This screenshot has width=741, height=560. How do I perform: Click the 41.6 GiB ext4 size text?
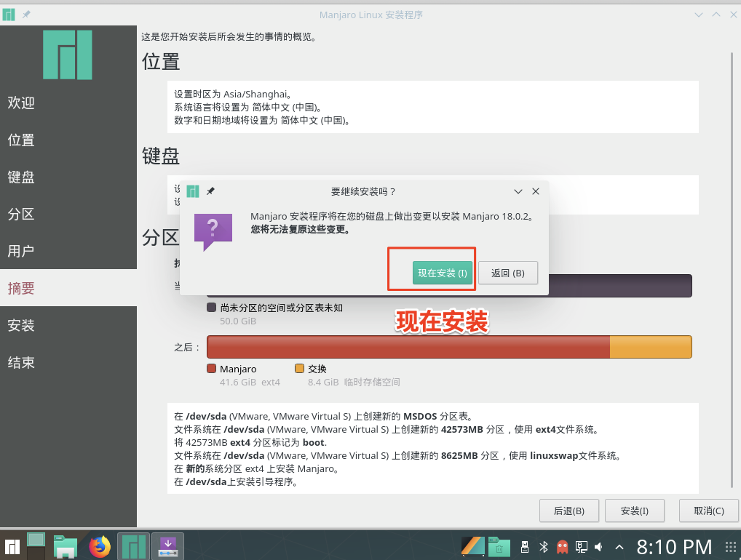[x=250, y=382]
